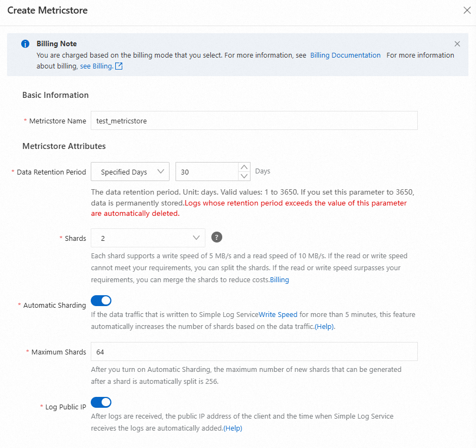
Task: Toggle the Log Public IP switch
Action: [x=101, y=402]
